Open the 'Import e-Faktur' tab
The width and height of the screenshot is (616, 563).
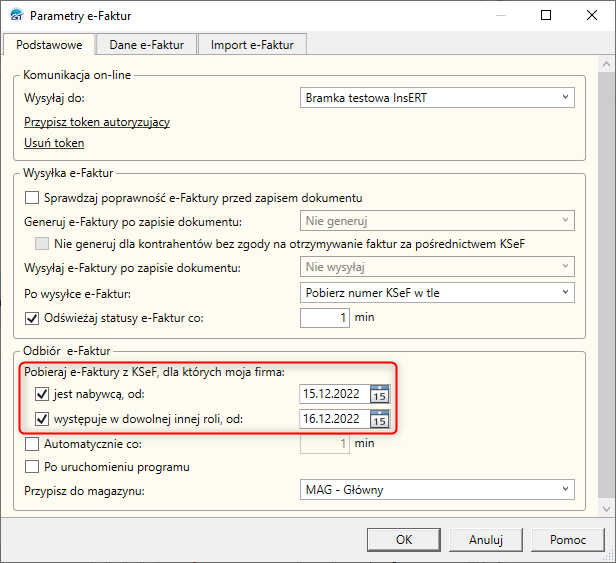[x=251, y=44]
